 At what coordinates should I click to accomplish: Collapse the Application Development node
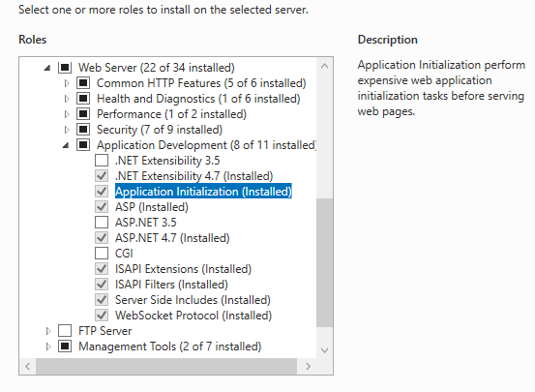point(66,145)
